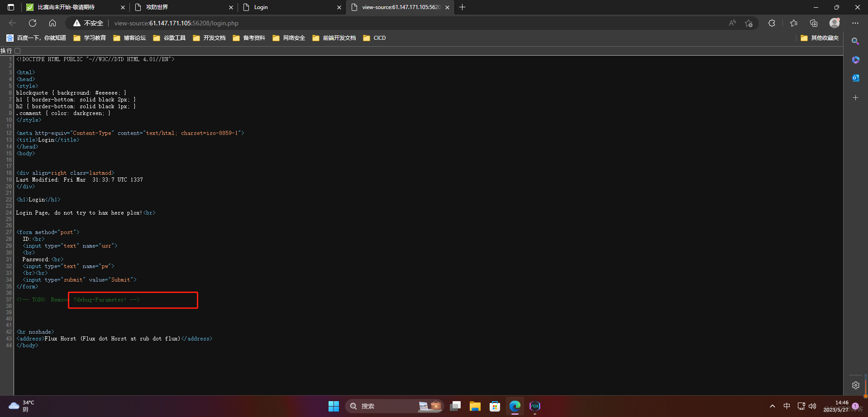Switch the 中 input method indicator
Image resolution: width=868 pixels, height=417 pixels.
coord(787,406)
